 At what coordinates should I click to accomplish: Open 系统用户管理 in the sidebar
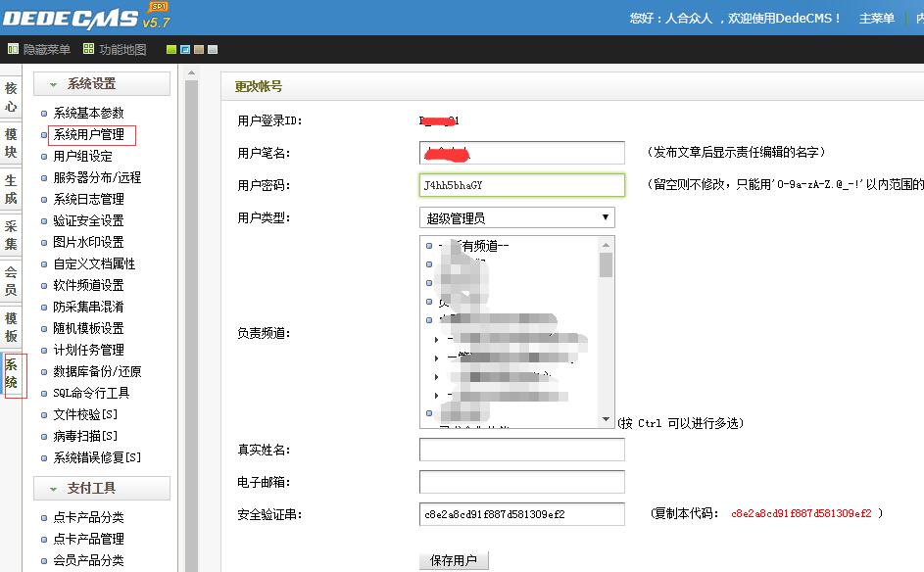pos(88,135)
